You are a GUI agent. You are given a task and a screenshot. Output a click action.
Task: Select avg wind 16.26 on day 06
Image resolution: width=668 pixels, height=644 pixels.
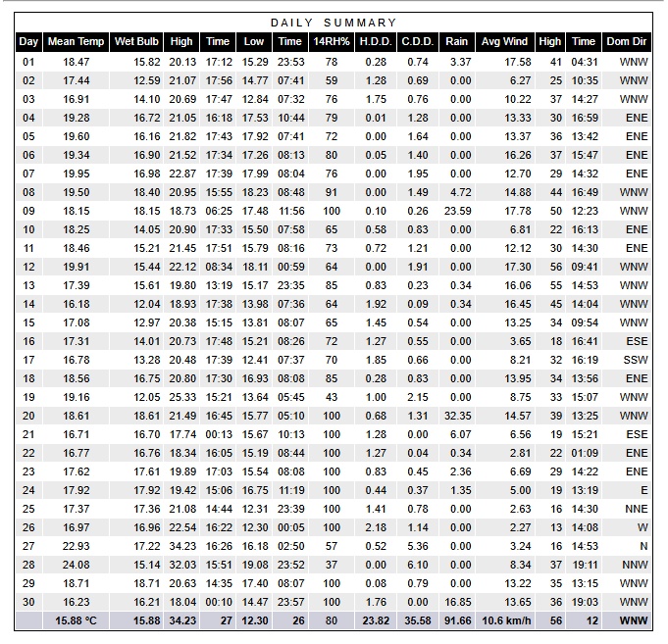point(518,155)
